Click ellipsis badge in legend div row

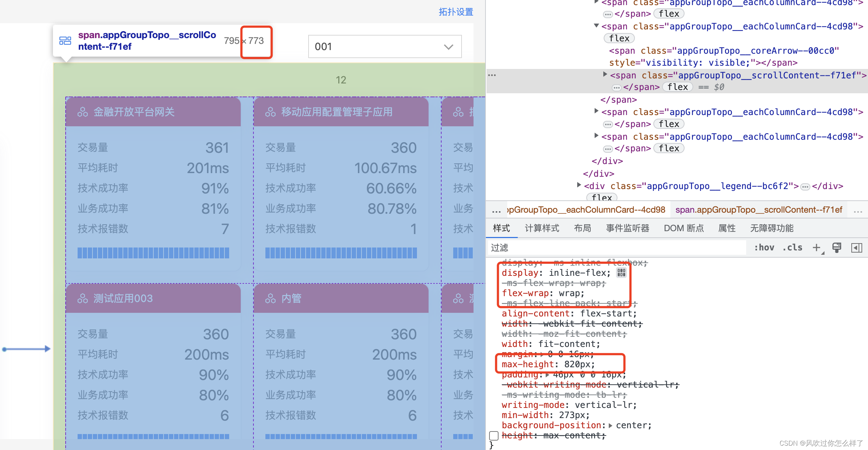point(805,187)
